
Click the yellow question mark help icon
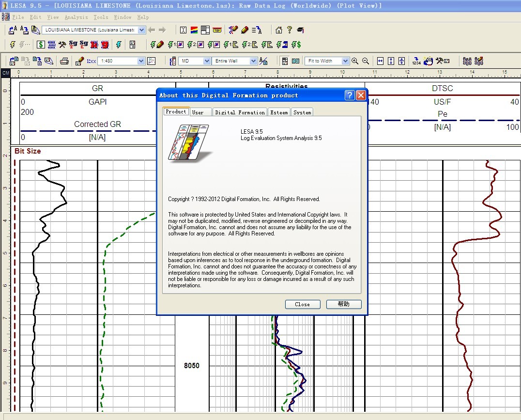pyautogui.click(x=290, y=30)
